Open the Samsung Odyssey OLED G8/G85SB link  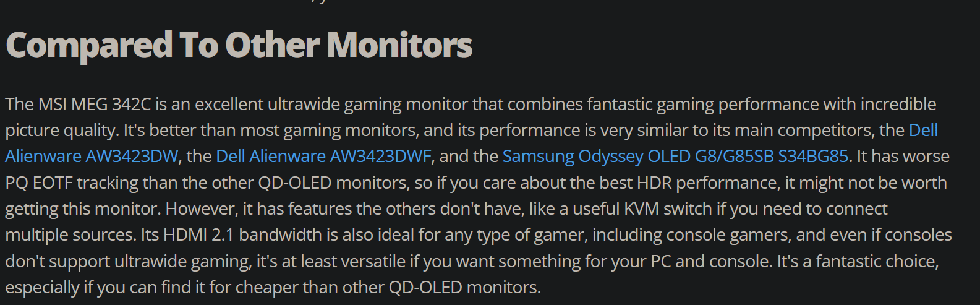tap(675, 156)
